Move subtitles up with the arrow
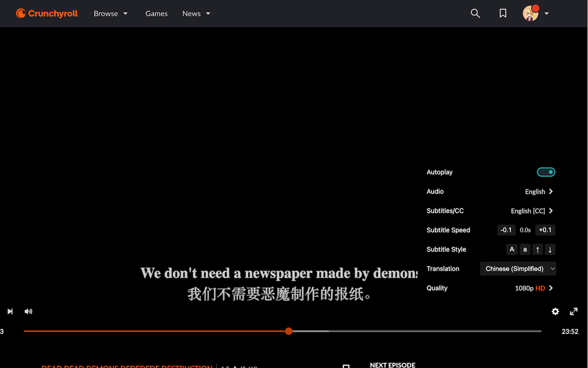588x368 pixels. (x=537, y=249)
